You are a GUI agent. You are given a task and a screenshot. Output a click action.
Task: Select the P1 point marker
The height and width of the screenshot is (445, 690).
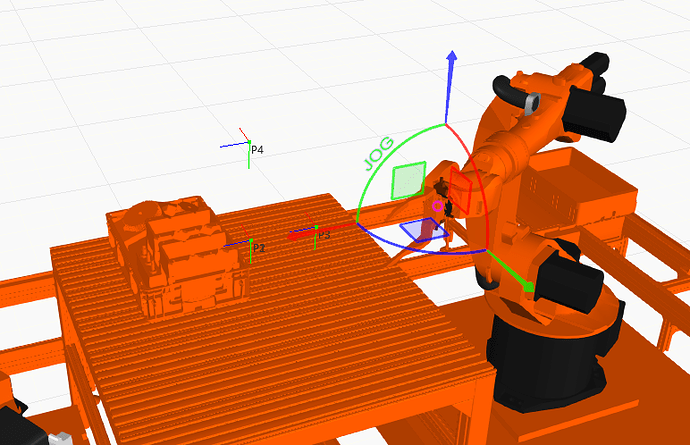point(249,244)
